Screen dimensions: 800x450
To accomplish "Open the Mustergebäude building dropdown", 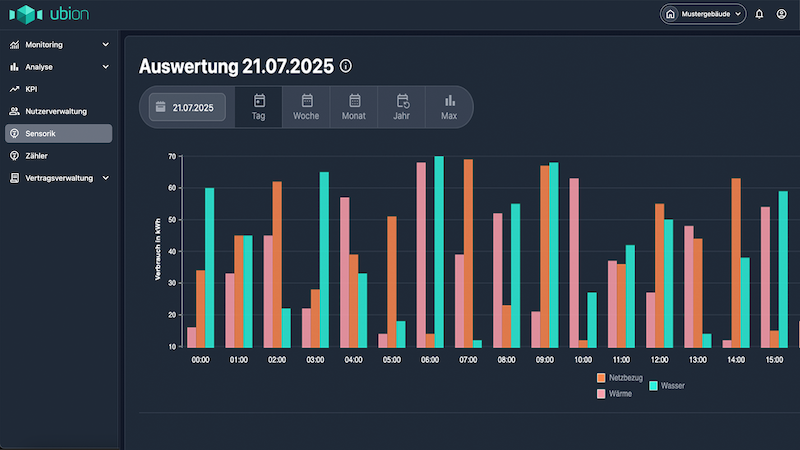I will 703,14.
